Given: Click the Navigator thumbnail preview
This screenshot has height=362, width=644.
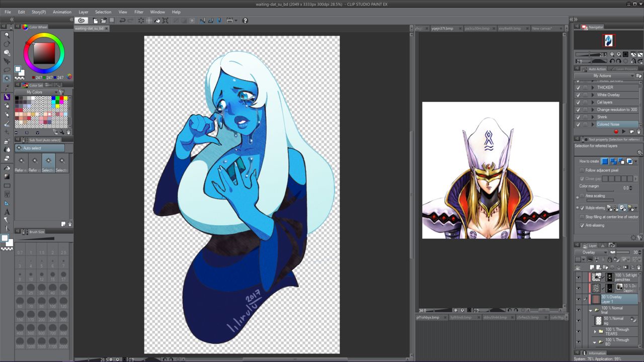Looking at the screenshot, I should 609,41.
